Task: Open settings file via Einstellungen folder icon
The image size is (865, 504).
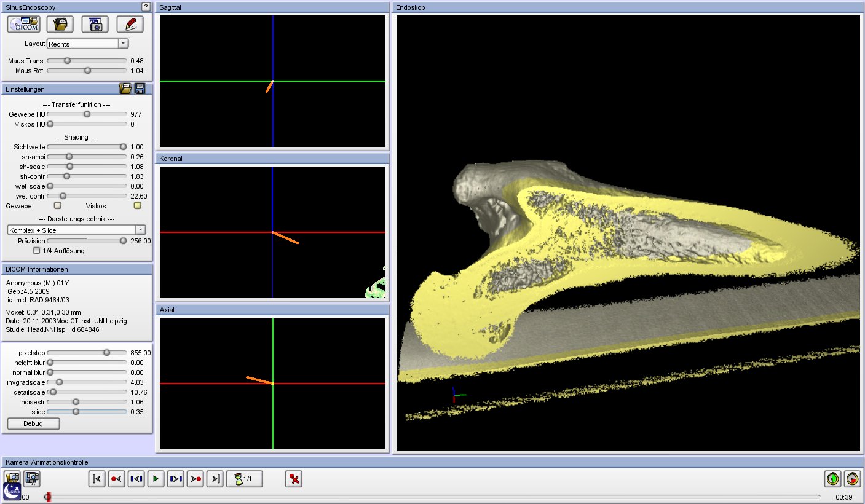Action: (x=125, y=89)
